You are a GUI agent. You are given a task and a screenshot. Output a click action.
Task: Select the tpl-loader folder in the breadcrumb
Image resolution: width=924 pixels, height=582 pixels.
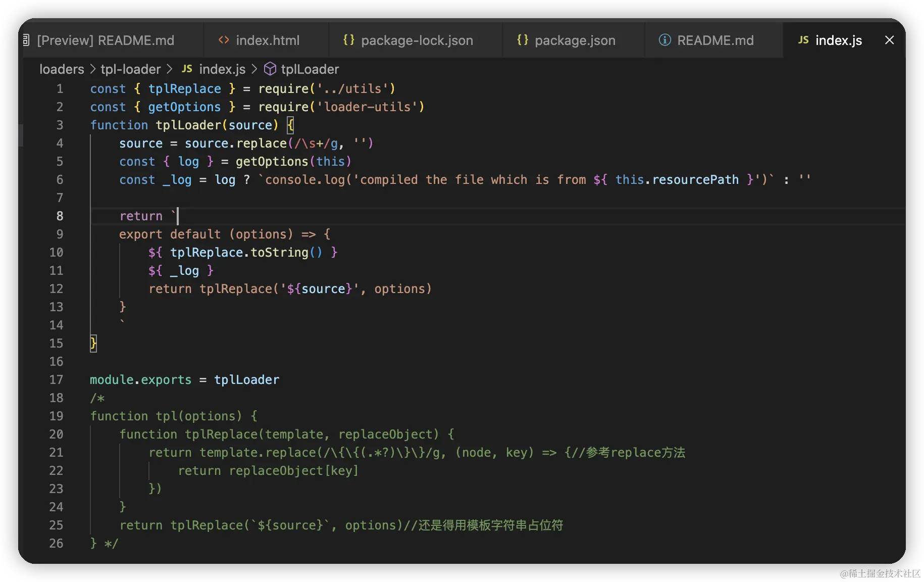[x=130, y=69]
